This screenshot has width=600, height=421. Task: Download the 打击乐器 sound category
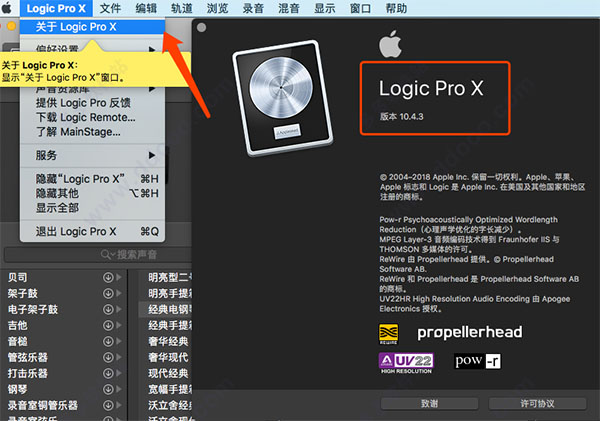coord(108,373)
